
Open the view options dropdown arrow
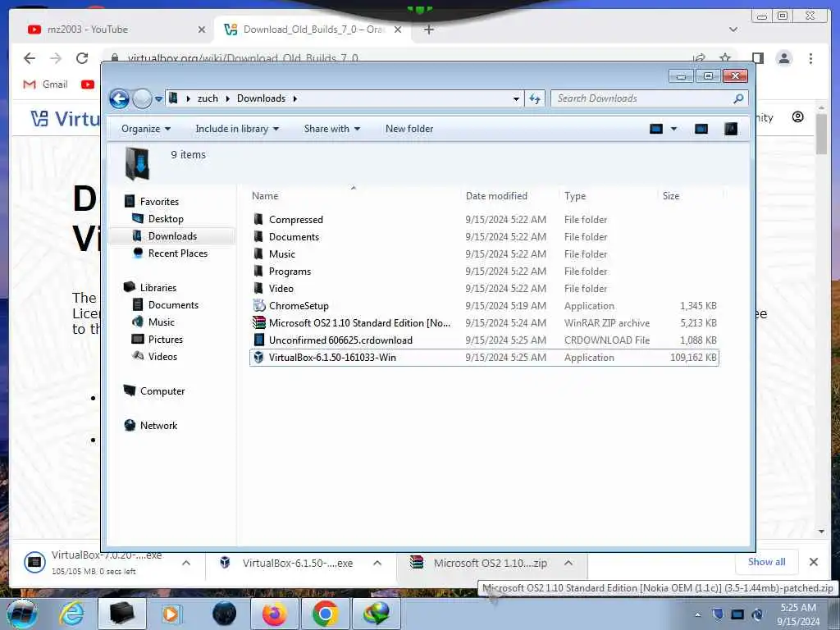[x=674, y=129]
